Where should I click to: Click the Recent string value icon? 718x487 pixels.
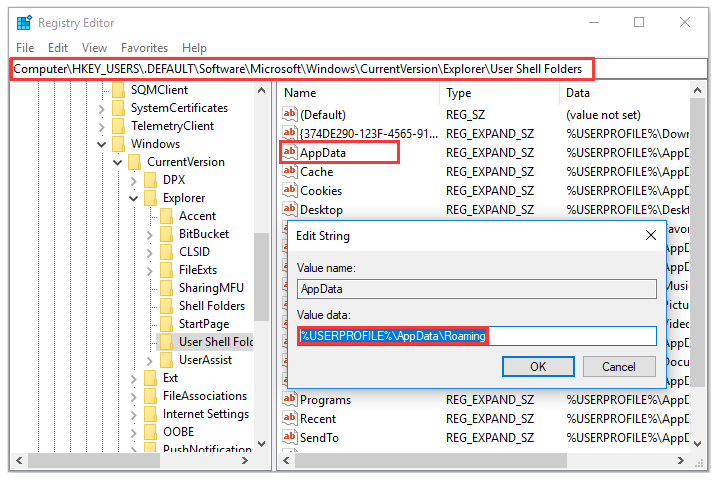(x=289, y=418)
